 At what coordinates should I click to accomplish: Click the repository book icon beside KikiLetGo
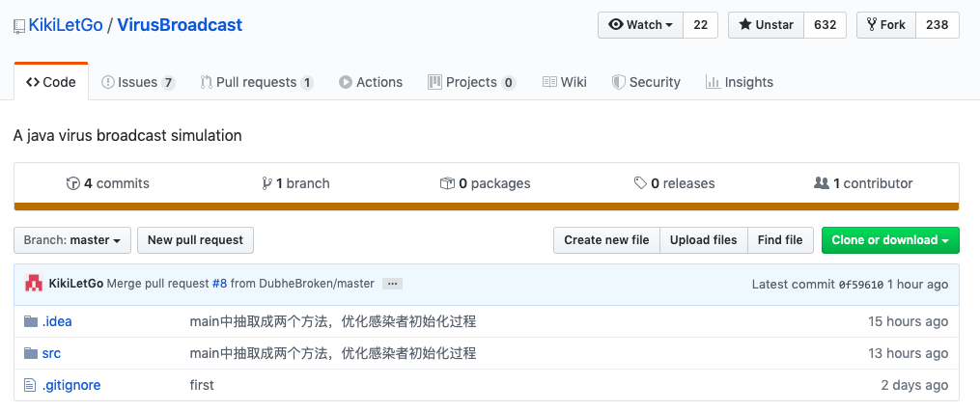click(x=19, y=26)
